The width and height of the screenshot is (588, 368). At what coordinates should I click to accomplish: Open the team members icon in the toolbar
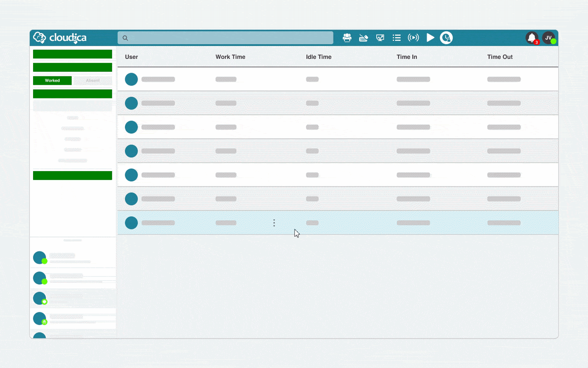tap(347, 38)
